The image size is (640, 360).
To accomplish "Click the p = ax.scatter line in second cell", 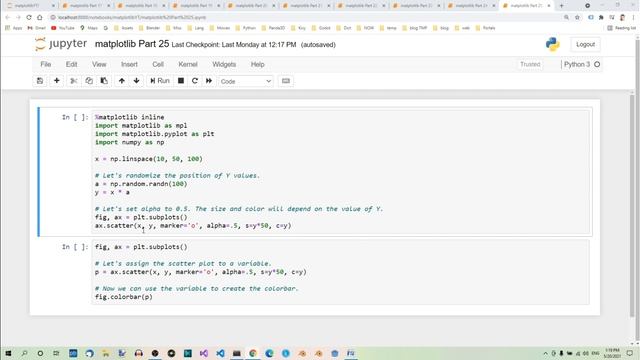I will pos(200,272).
